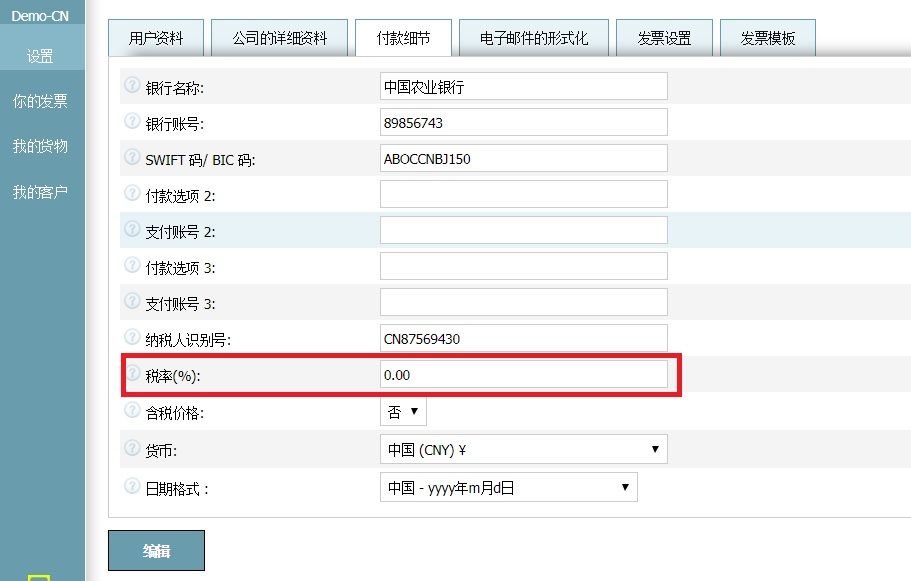Viewport: 911px width, 581px height.
Task: Select the 发票模板 tab
Action: click(767, 37)
